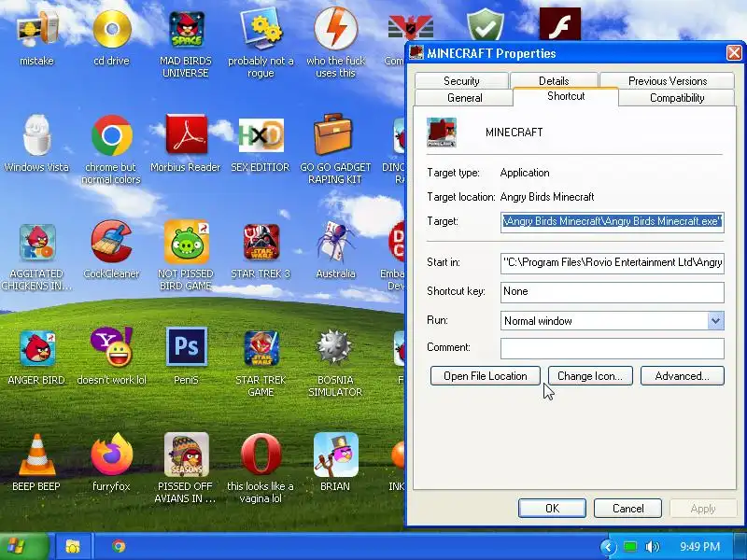Image resolution: width=747 pixels, height=560 pixels.
Task: Select the orange lightning bolt disc icon
Action: (335, 28)
